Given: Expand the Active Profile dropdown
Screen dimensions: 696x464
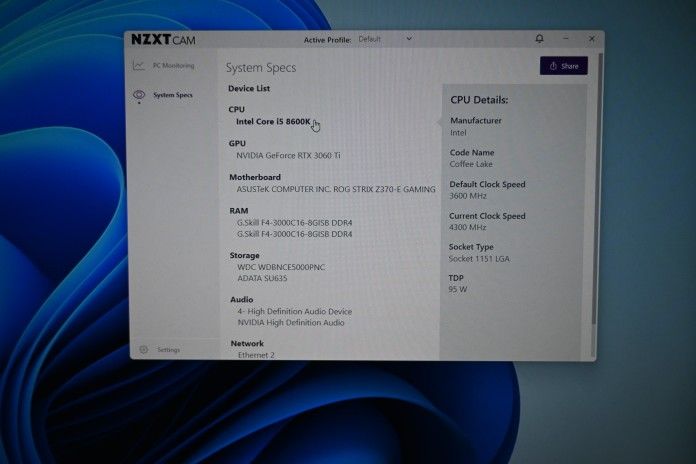Looking at the screenshot, I should (385, 39).
